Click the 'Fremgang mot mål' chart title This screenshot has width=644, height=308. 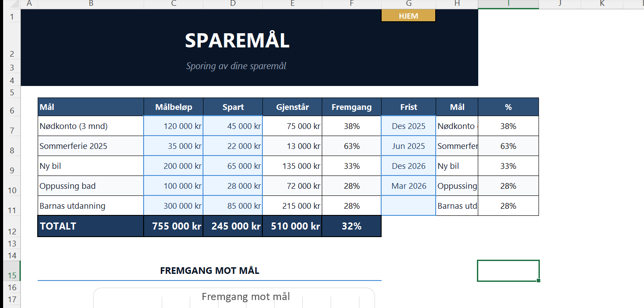(246, 296)
